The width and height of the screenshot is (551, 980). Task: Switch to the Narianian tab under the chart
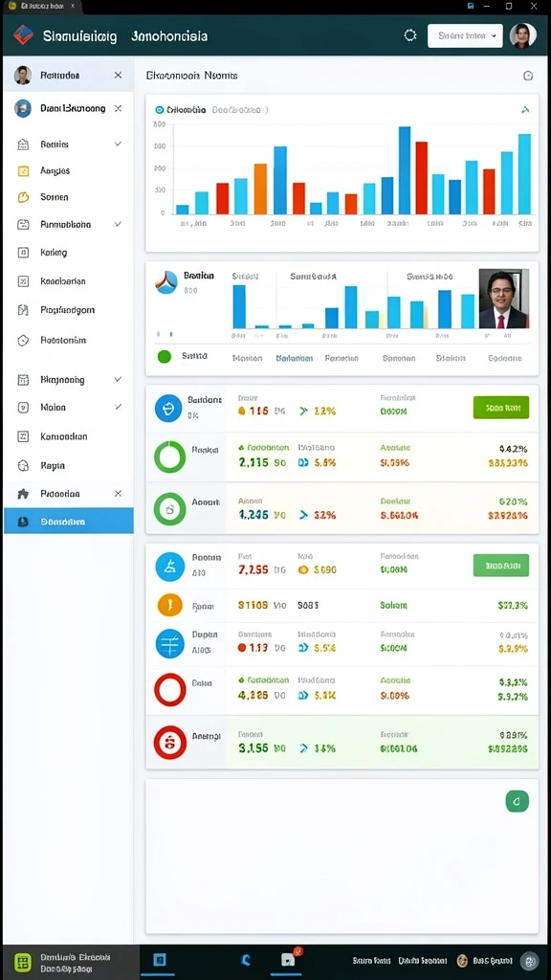295,358
